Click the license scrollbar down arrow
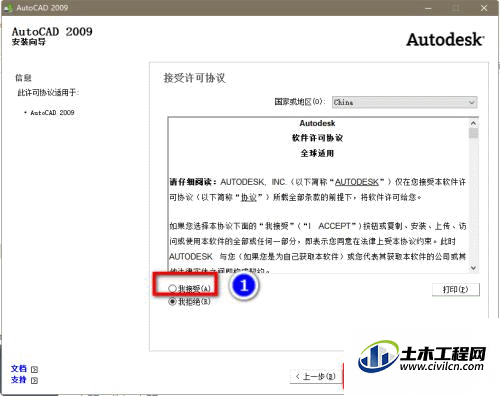 (473, 268)
